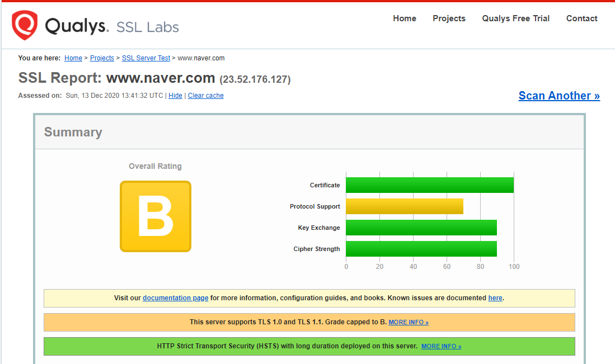Click the '100' axis value on chart

coord(514,267)
